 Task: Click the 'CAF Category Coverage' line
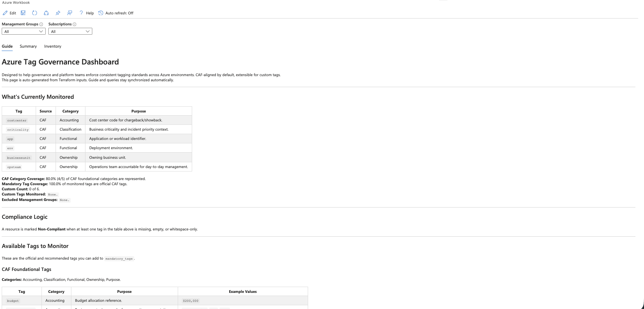[x=74, y=179]
